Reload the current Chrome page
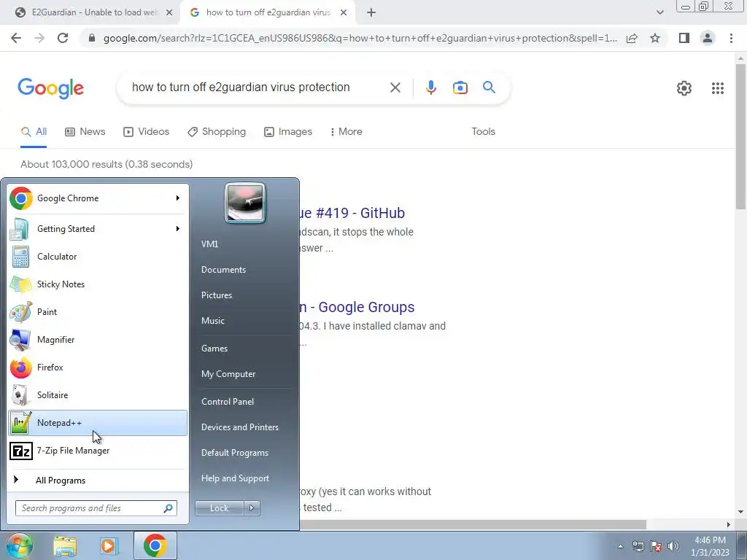Image resolution: width=747 pixels, height=560 pixels. [x=63, y=38]
